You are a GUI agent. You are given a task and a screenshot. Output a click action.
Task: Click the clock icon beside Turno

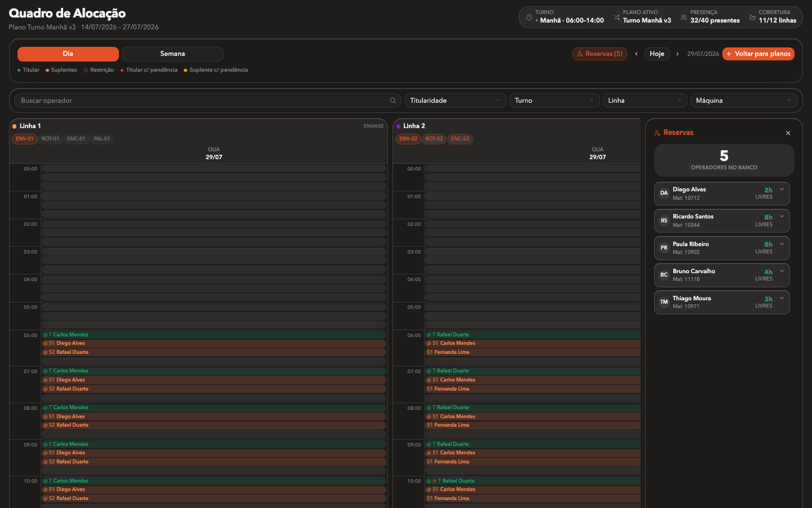tap(529, 17)
